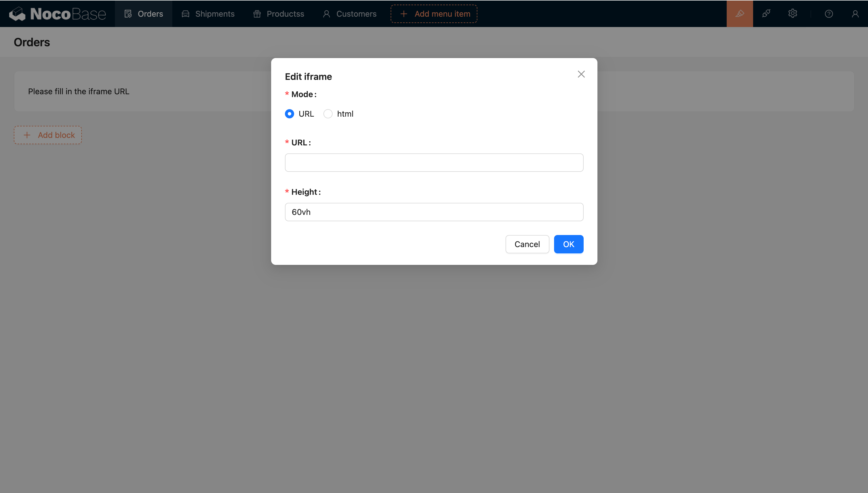The image size is (868, 493).
Task: Click the Orders menu icon
Action: tap(128, 14)
